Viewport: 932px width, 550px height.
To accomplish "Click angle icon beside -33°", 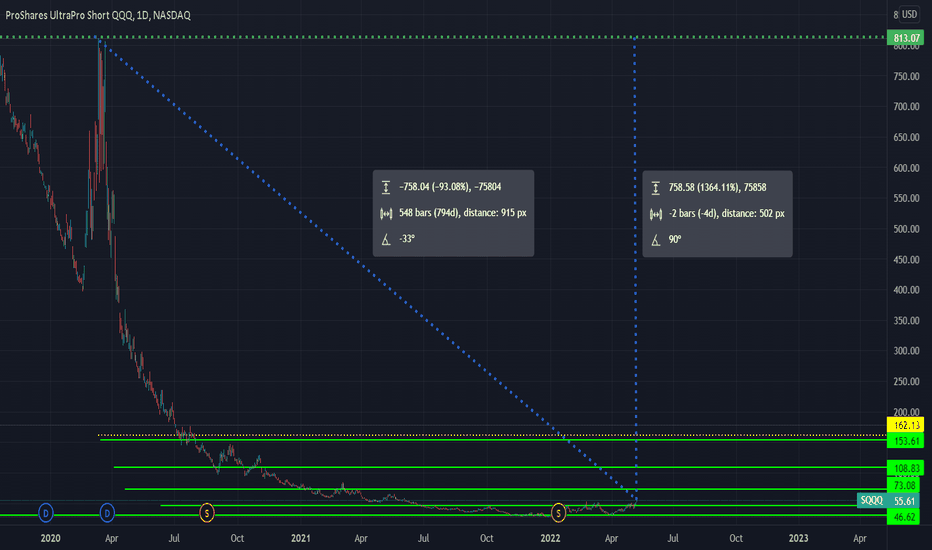I will pos(386,240).
